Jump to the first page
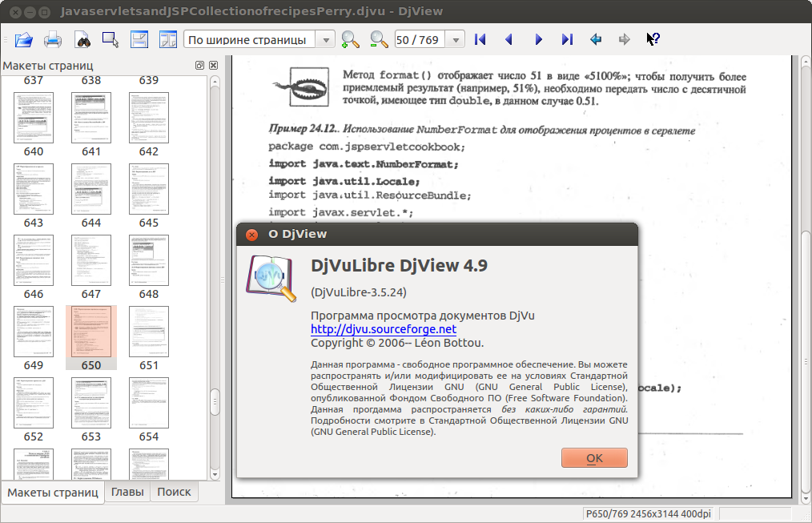This screenshot has height=523, width=812. [x=480, y=39]
